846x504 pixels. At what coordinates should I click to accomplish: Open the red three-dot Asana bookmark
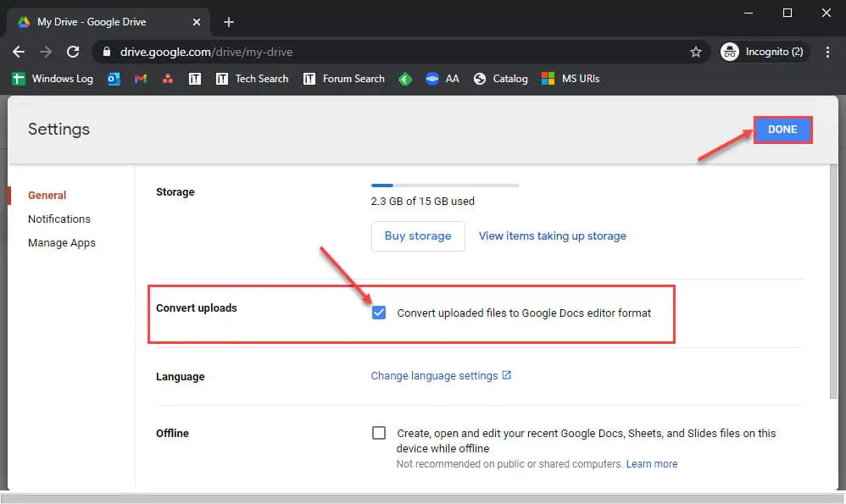pos(168,79)
